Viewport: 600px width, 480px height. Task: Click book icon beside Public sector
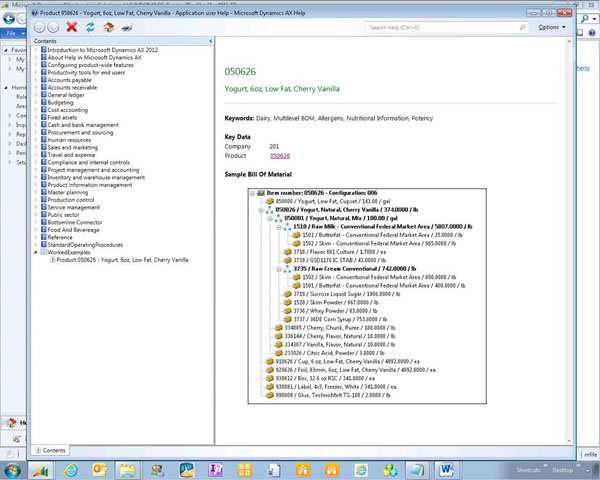coord(44,214)
